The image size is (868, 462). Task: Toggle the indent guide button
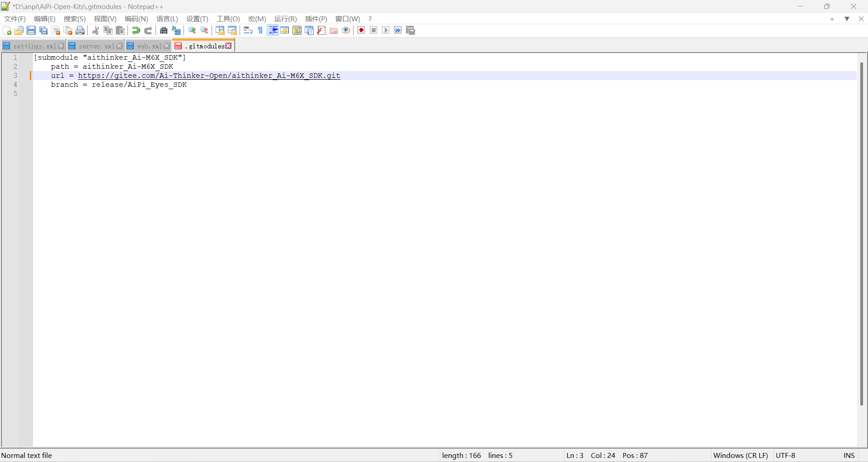pos(273,30)
